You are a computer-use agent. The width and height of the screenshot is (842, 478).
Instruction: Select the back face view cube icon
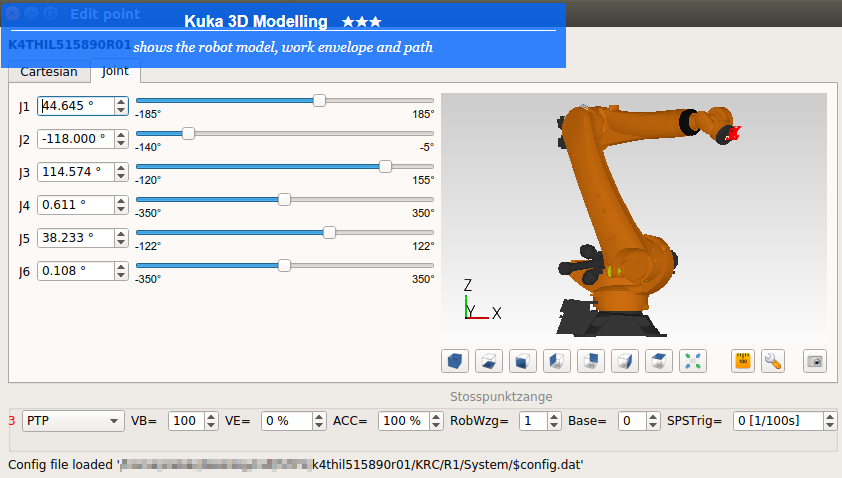(x=591, y=361)
